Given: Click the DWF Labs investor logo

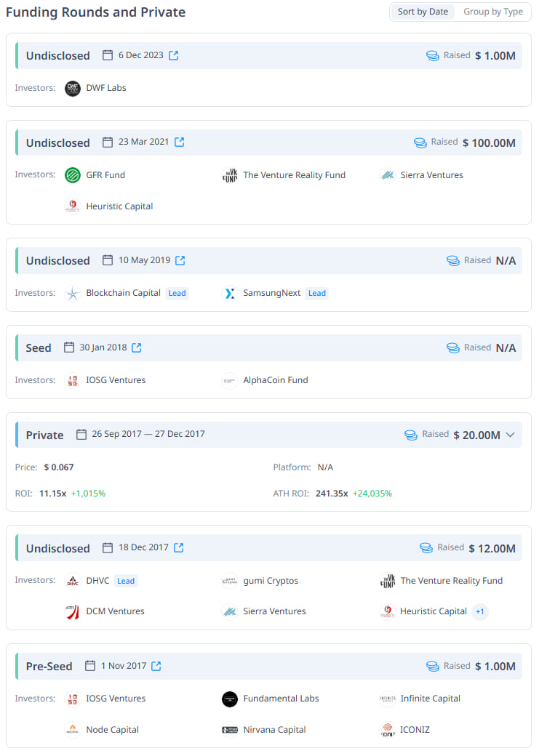Looking at the screenshot, I should pos(73,88).
